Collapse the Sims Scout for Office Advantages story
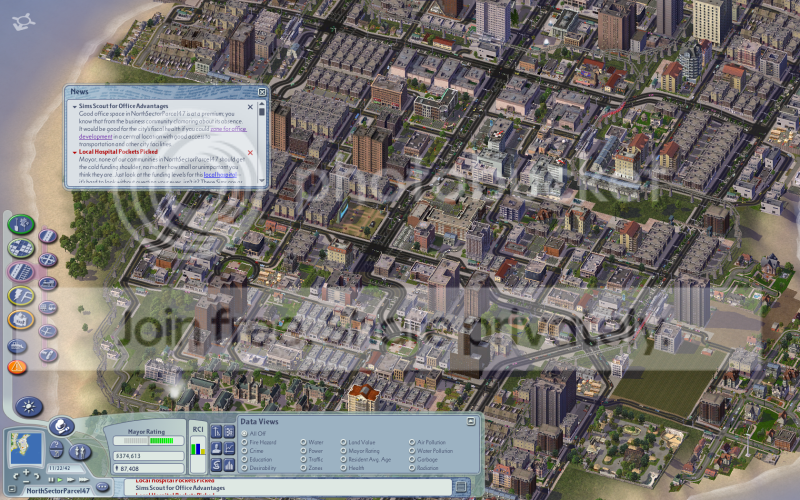Viewport: 800px width, 500px height. [x=74, y=107]
